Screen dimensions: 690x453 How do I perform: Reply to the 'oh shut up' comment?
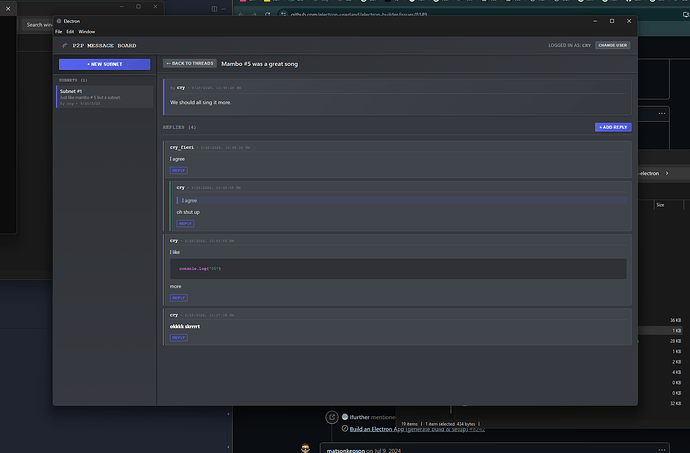pyautogui.click(x=185, y=224)
